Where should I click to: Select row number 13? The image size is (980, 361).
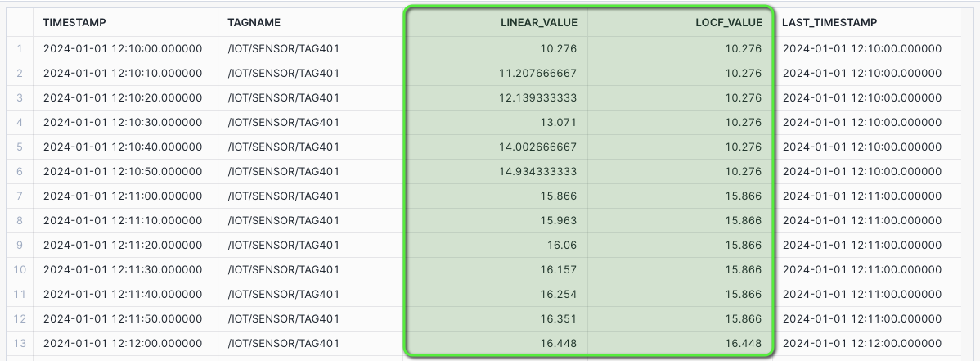click(x=20, y=344)
